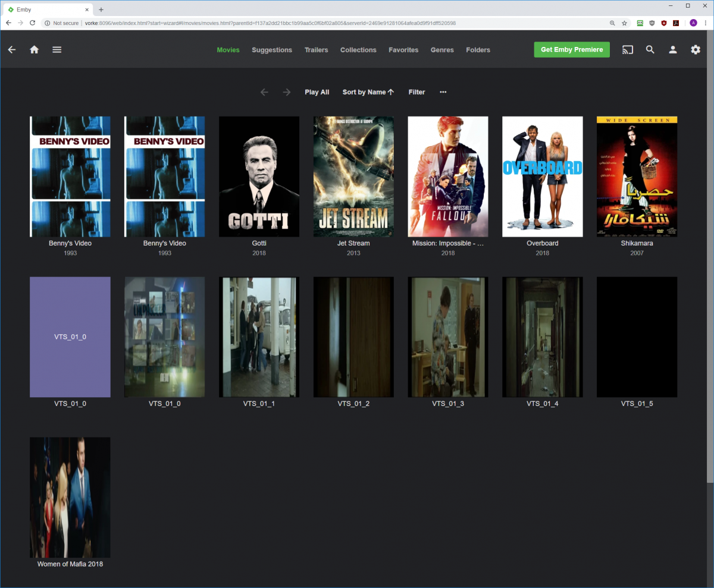Open the Filter options

(416, 92)
